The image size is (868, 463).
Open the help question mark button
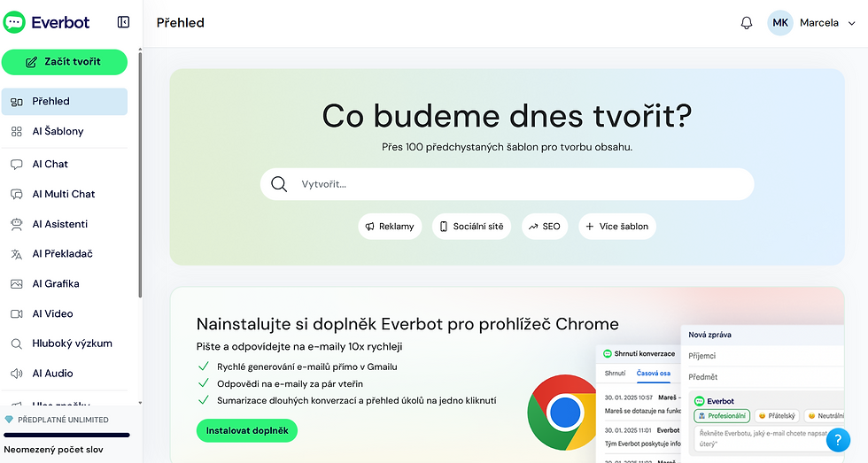click(838, 440)
